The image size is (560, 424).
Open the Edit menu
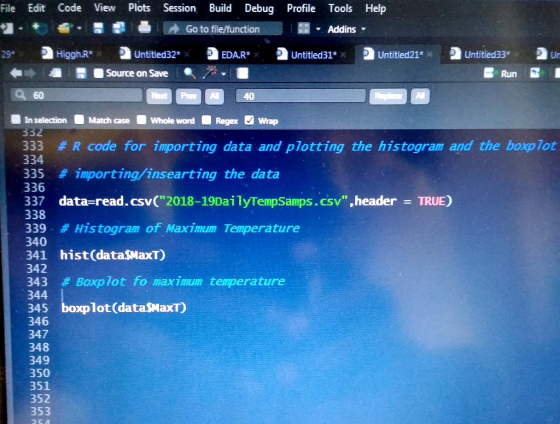coord(36,8)
